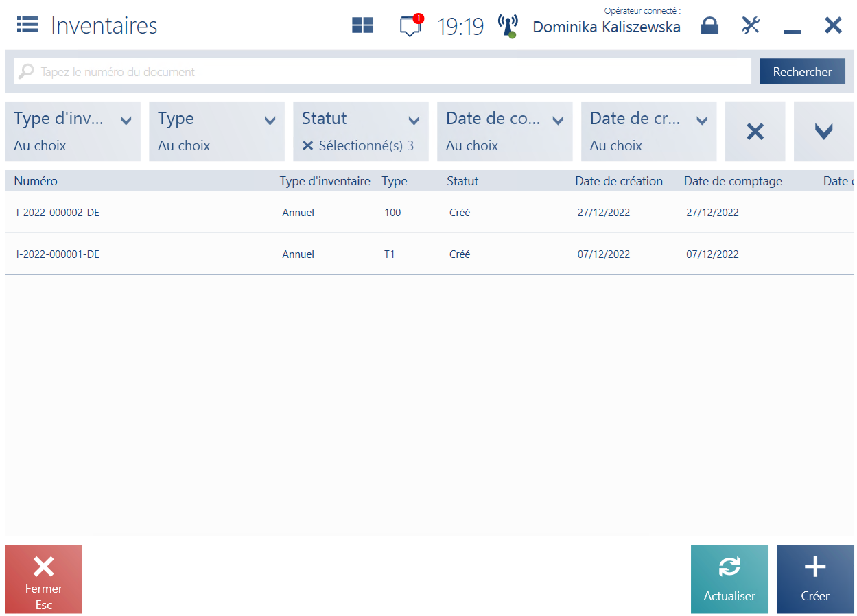Click the clock showing 19:19

(460, 26)
